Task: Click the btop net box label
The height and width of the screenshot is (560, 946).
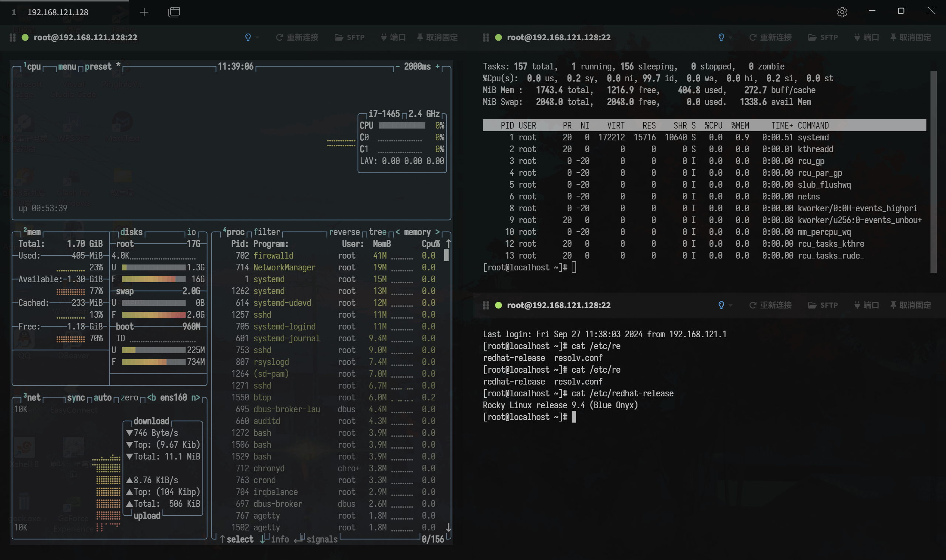Action: pyautogui.click(x=32, y=397)
